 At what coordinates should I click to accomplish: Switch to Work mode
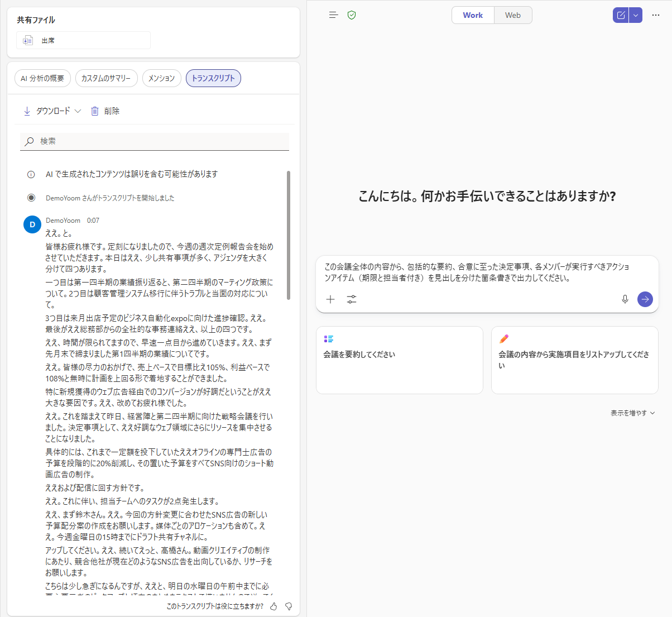tap(473, 15)
